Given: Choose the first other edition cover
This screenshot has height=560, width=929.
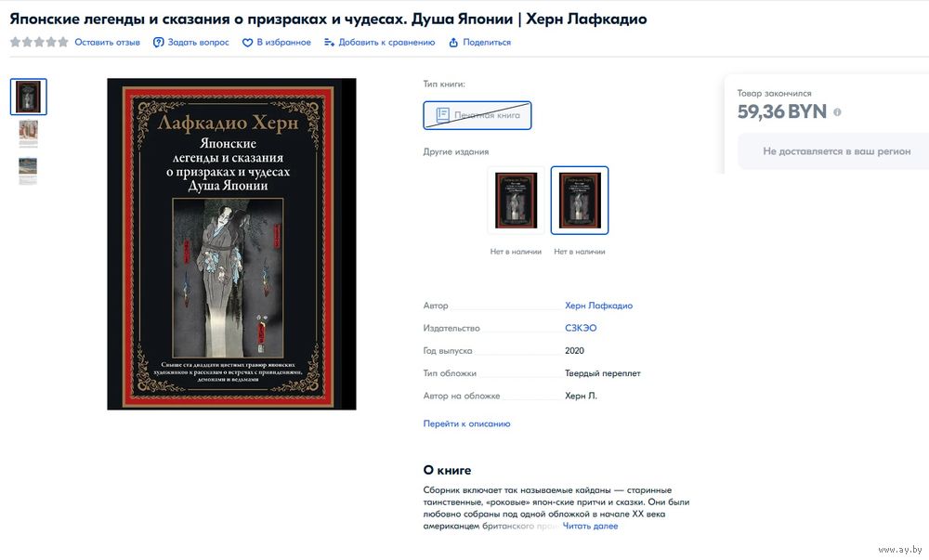Looking at the screenshot, I should click(x=516, y=200).
